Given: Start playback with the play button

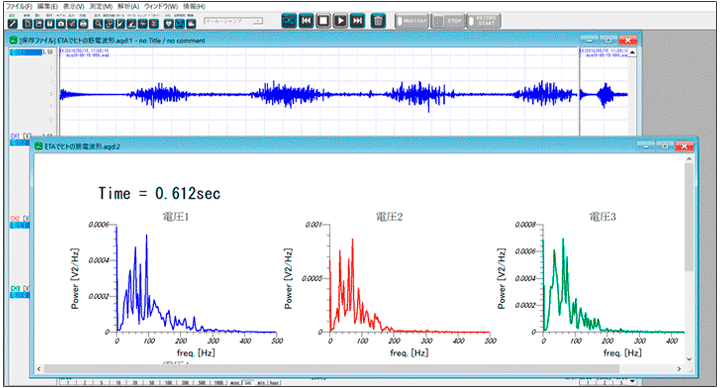Looking at the screenshot, I should (x=340, y=21).
